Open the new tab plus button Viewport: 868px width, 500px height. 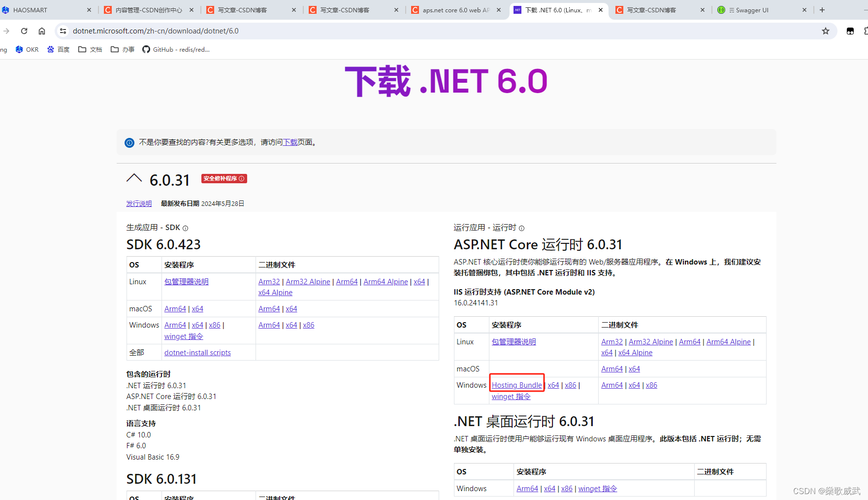coord(822,10)
